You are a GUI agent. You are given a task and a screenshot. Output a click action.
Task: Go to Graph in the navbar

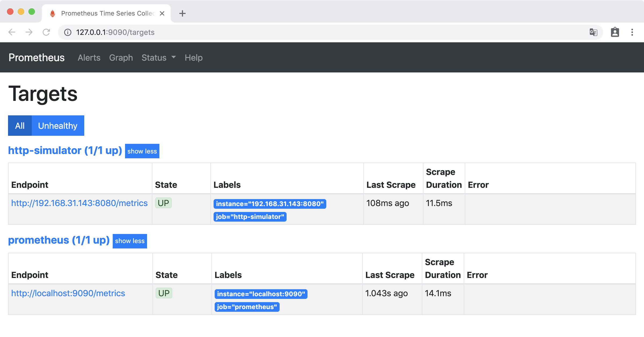(x=121, y=57)
